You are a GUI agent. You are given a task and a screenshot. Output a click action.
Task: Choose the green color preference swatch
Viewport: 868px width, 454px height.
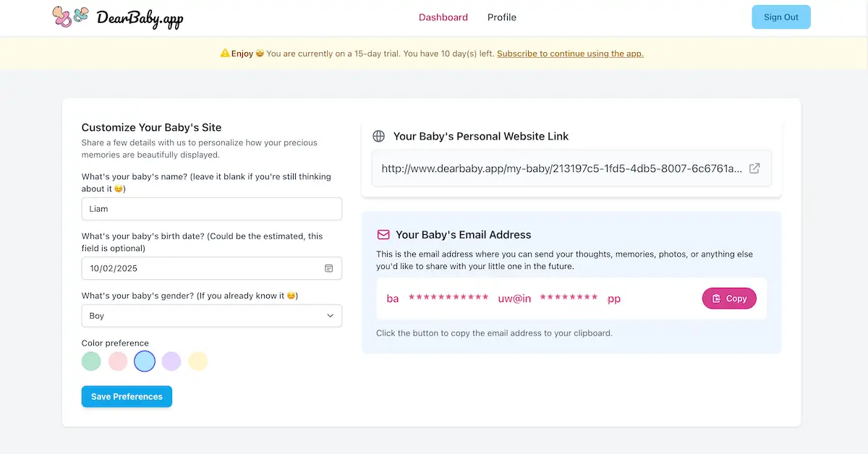[x=91, y=361]
